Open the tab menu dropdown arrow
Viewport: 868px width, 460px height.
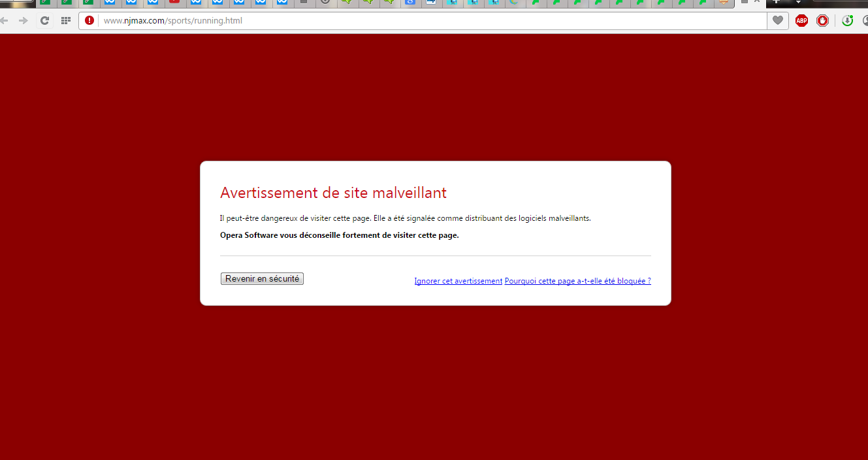(797, 2)
